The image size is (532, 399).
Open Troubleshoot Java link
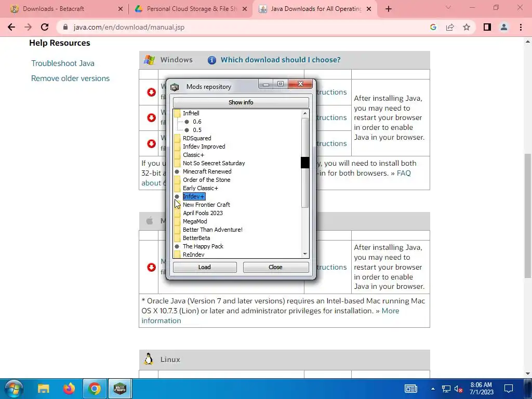point(63,63)
